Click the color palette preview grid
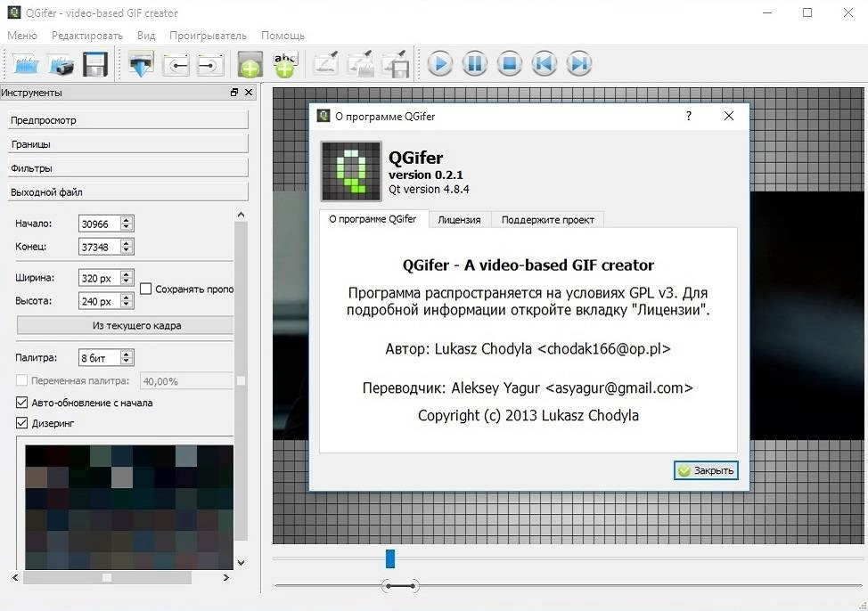Image resolution: width=868 pixels, height=611 pixels. pos(129,507)
